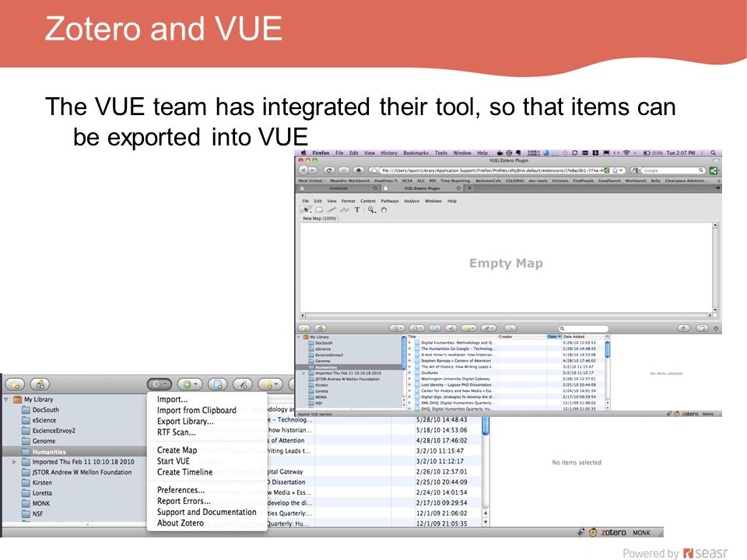Open the green New Item dropdown in large pane
The image size is (747, 560).
(x=190, y=384)
